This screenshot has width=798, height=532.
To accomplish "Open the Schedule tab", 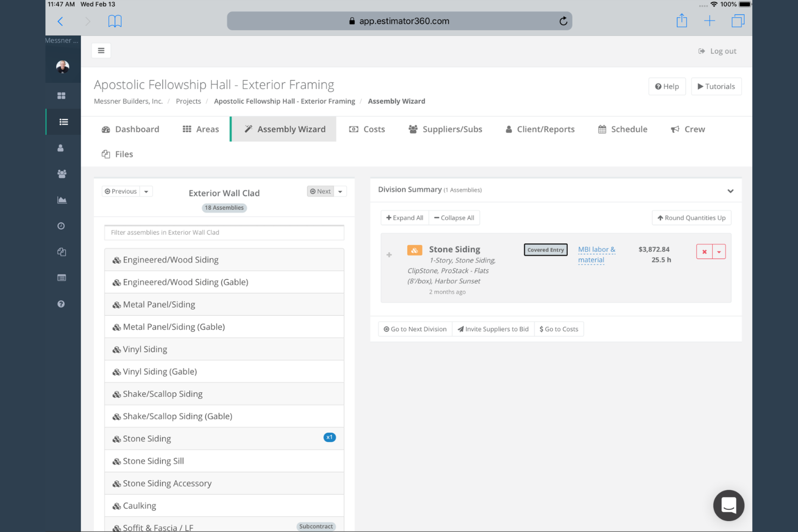I will click(623, 129).
